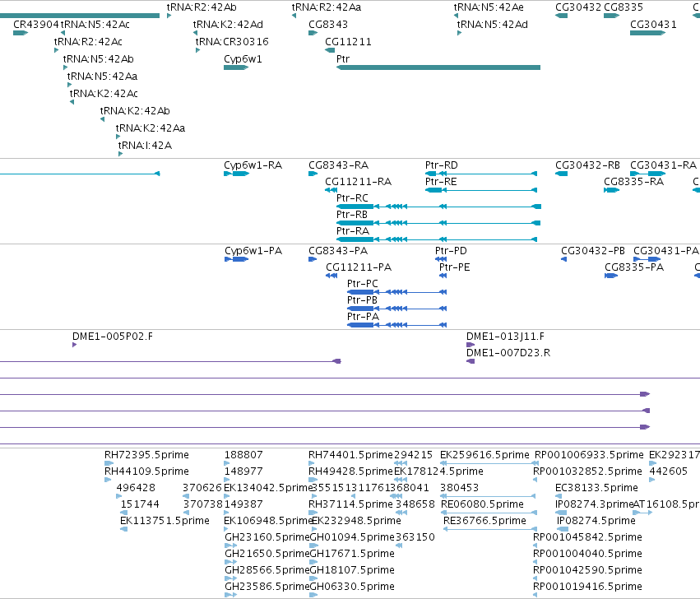
Task: Click the RH72395.5prime EST label
Action: pos(146,455)
